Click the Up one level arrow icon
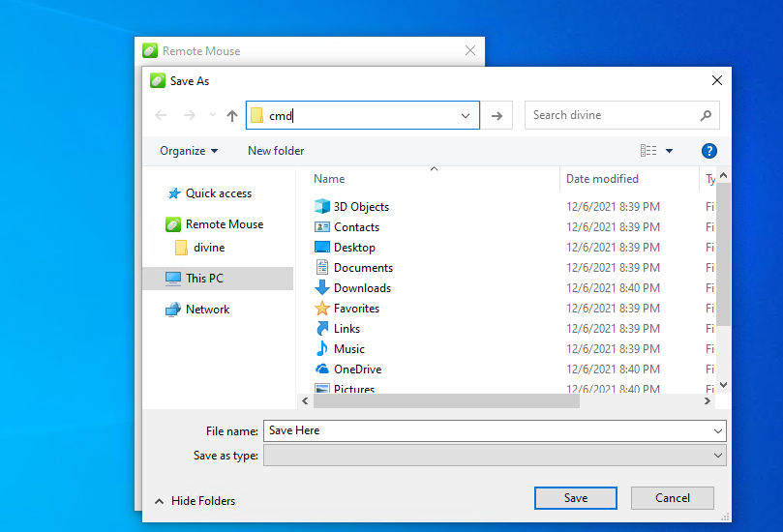 pos(232,116)
